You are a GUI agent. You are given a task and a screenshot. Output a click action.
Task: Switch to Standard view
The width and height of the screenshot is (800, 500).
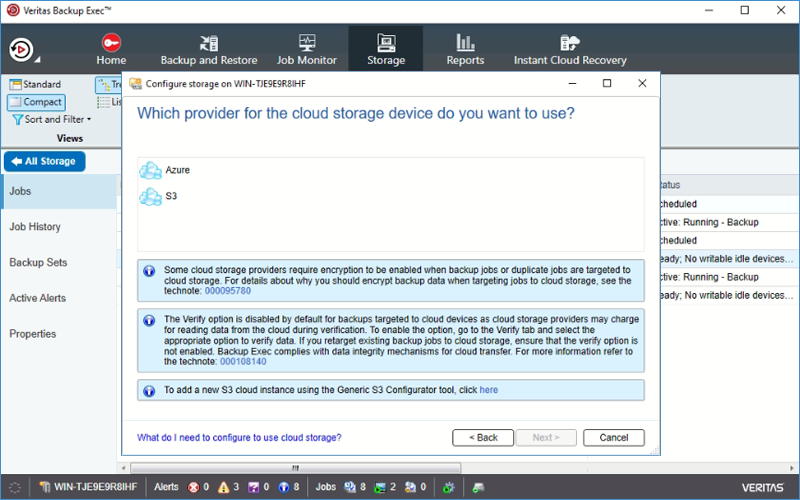(35, 84)
